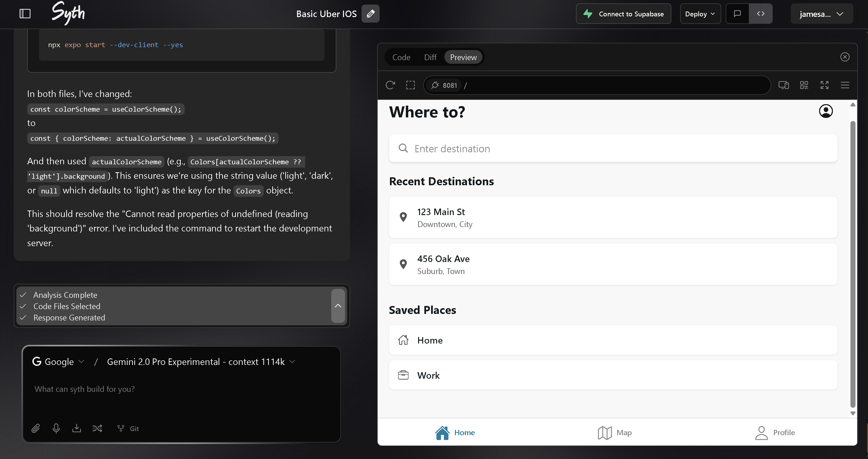Viewport: 868px width, 459px height.
Task: Toggle the left sidebar panel icon
Action: point(25,14)
